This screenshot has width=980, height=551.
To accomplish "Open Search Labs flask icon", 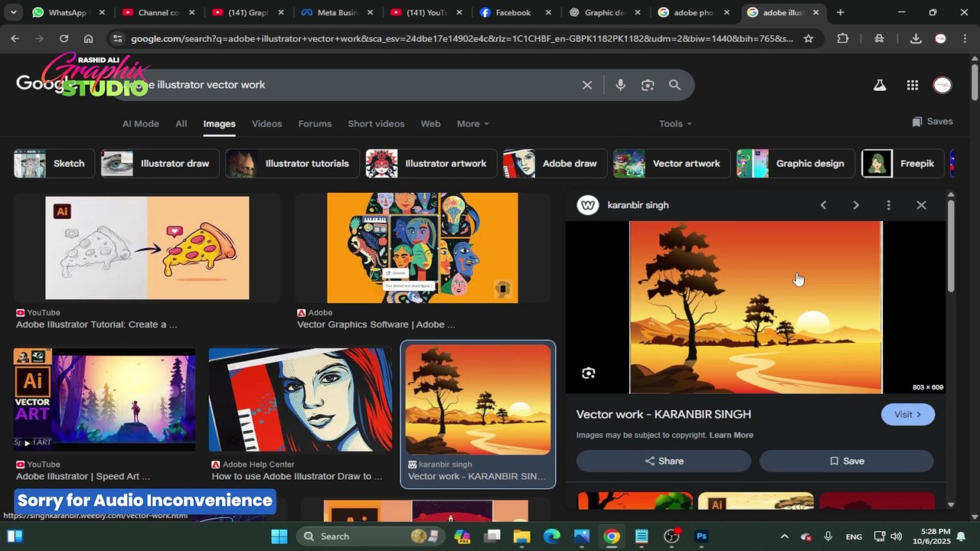I will (880, 85).
